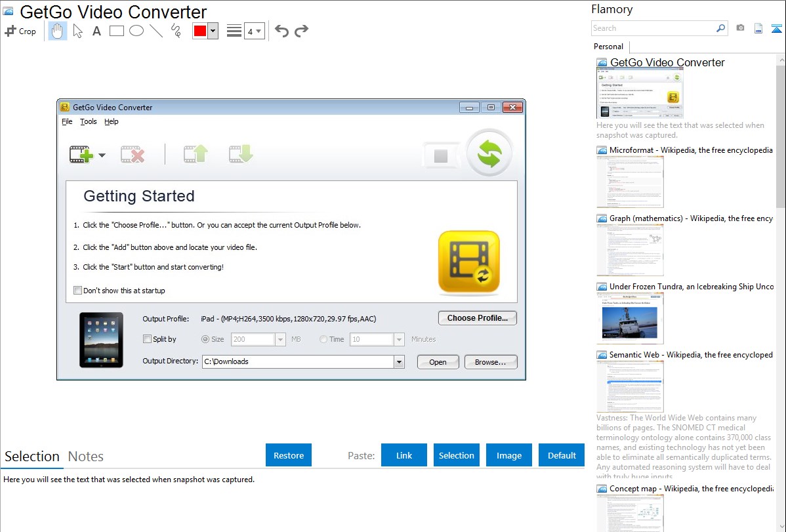
Task: Click the Add video file icon
Action: [81, 154]
